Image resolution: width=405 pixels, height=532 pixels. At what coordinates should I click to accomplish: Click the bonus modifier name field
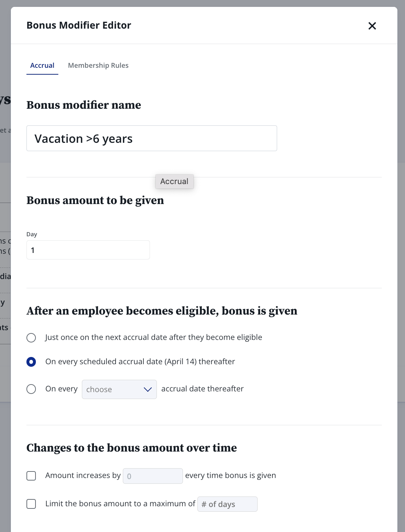pyautogui.click(x=152, y=138)
